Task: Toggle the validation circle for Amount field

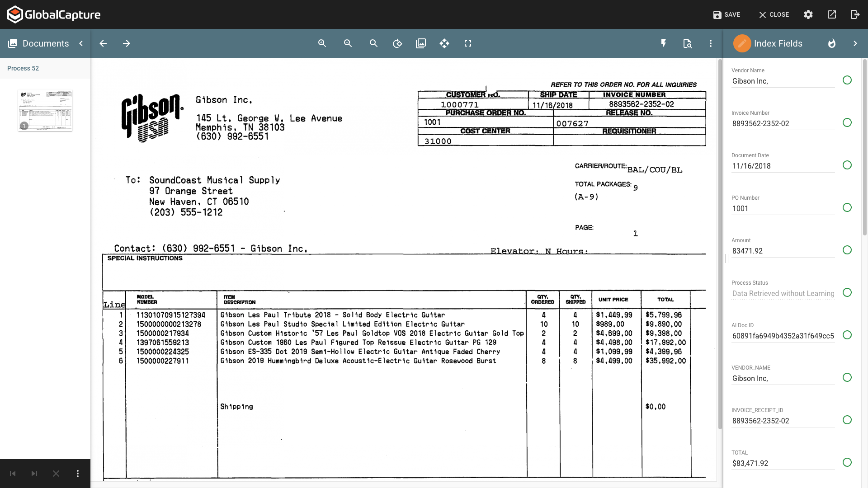Action: pyautogui.click(x=847, y=250)
